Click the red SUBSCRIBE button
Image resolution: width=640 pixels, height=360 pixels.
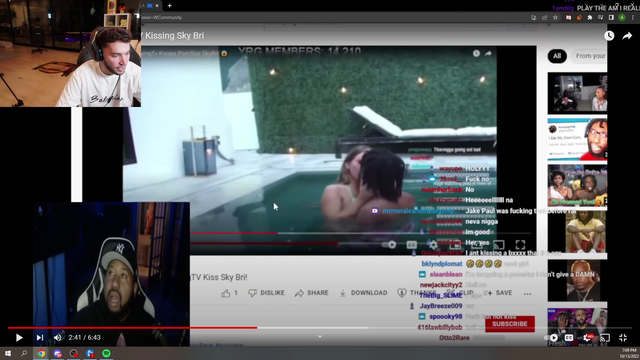(x=510, y=324)
